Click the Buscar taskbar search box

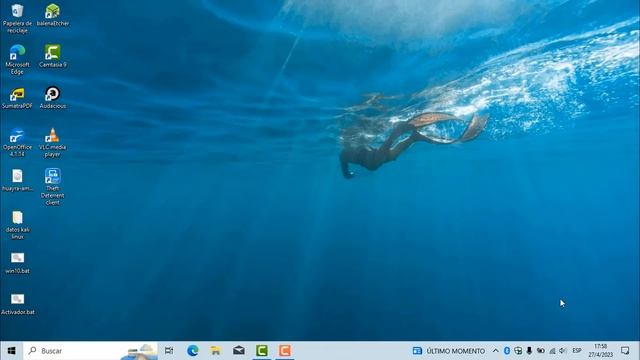(90, 351)
